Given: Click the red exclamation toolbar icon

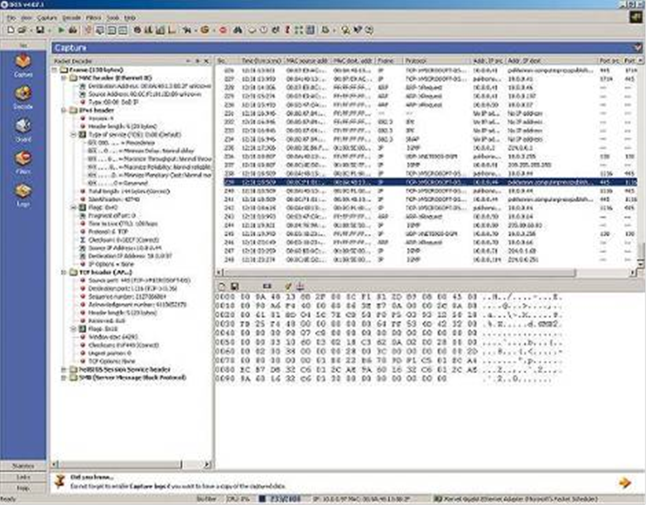Looking at the screenshot, I should pyautogui.click(x=288, y=30).
